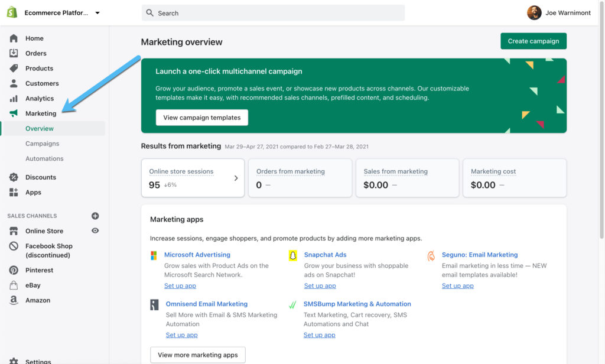View online store with eye icon
The image size is (605, 364).
(95, 230)
